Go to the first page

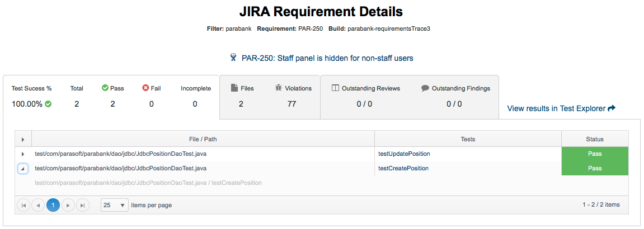tap(23, 205)
